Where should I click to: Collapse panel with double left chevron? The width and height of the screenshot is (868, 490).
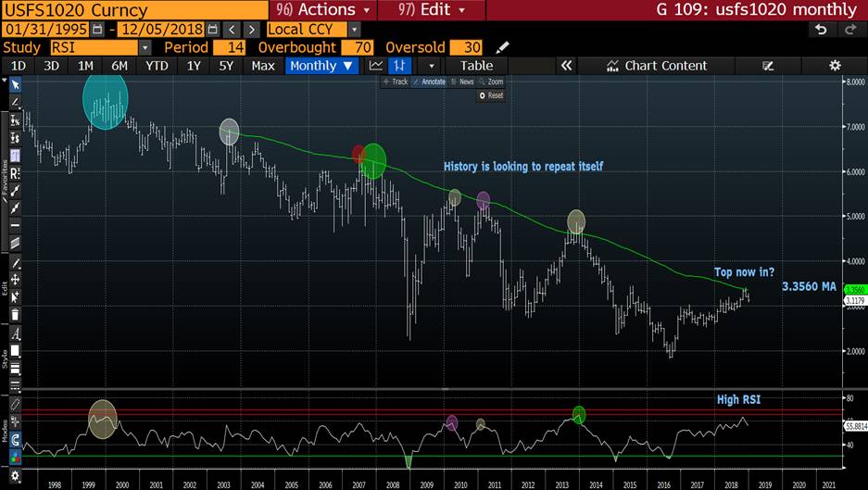coord(566,66)
